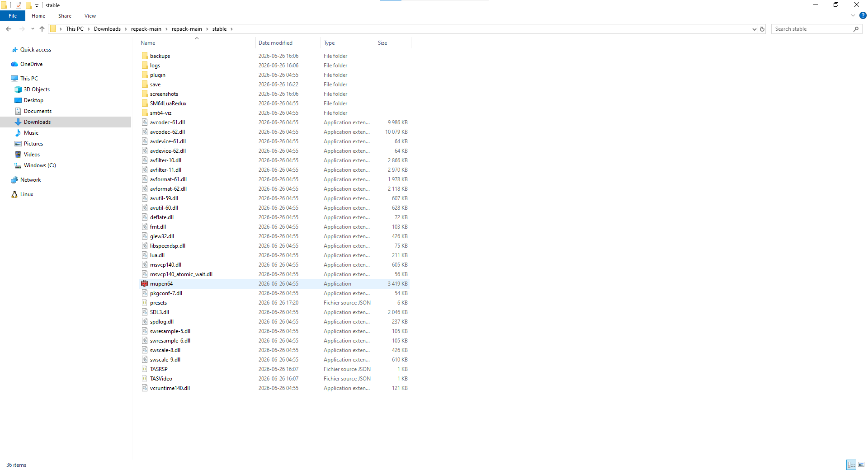
Task: Open the Help question mark icon
Action: pos(863,15)
